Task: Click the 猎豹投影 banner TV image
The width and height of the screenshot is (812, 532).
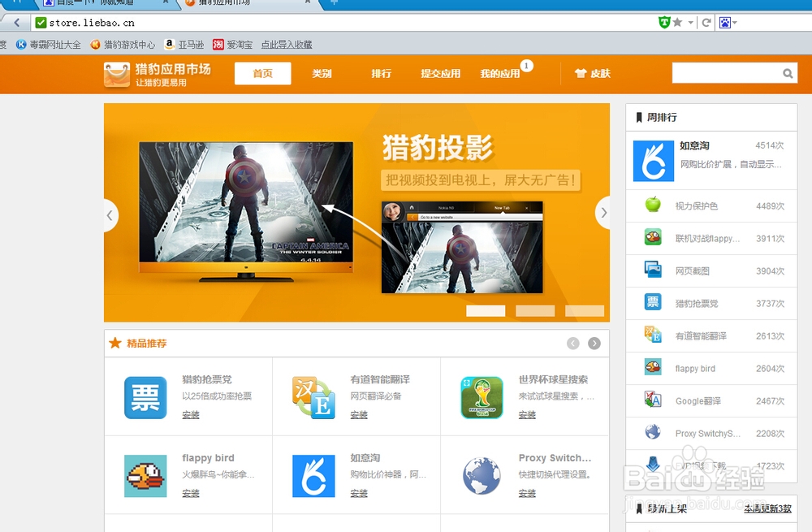Action: [246, 211]
